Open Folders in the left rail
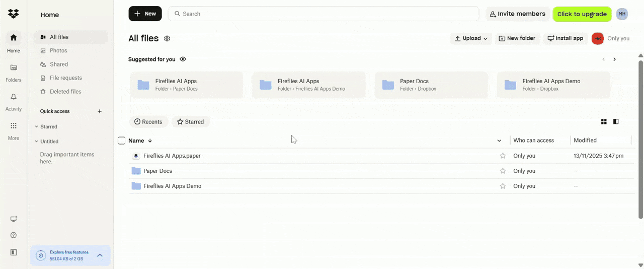644x269 pixels. (14, 73)
